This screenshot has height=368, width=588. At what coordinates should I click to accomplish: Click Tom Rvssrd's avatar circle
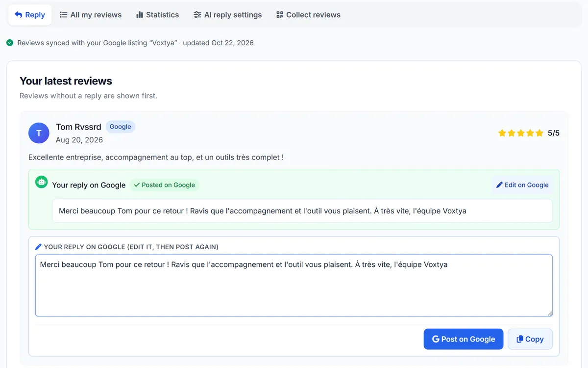point(39,133)
